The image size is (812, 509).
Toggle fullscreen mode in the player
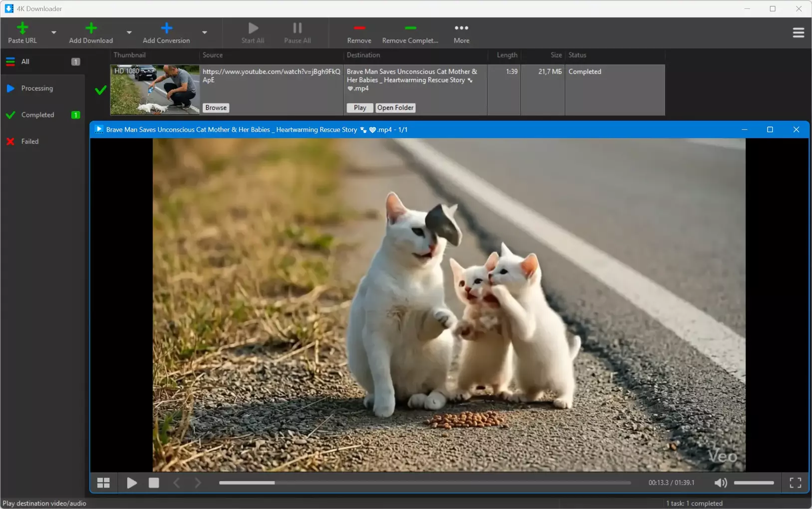(795, 483)
